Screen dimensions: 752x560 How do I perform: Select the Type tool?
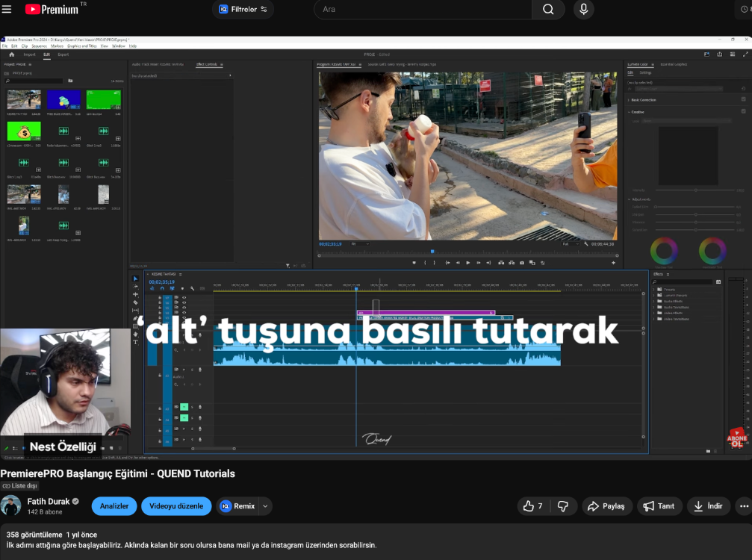pyautogui.click(x=135, y=342)
